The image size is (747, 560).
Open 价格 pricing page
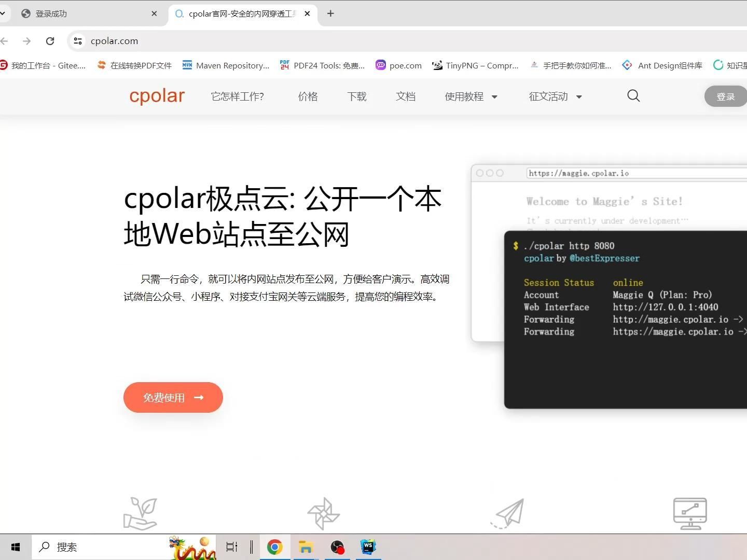click(308, 96)
